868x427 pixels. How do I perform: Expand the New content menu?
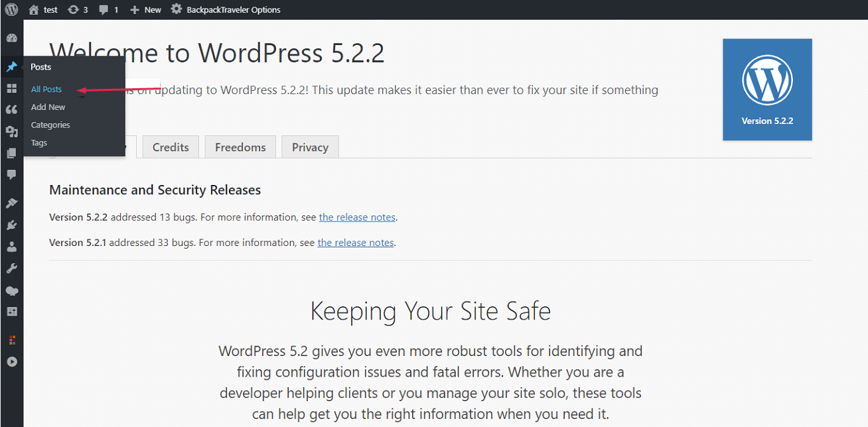pos(146,9)
